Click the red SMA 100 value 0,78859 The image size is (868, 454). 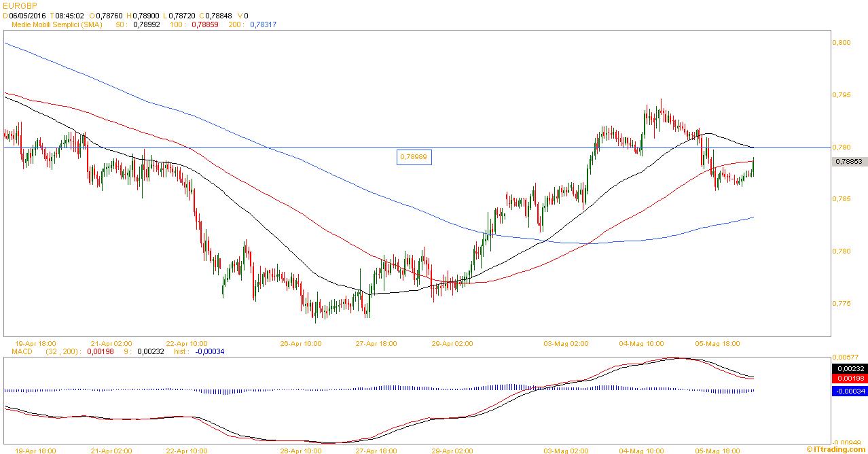coord(204,24)
